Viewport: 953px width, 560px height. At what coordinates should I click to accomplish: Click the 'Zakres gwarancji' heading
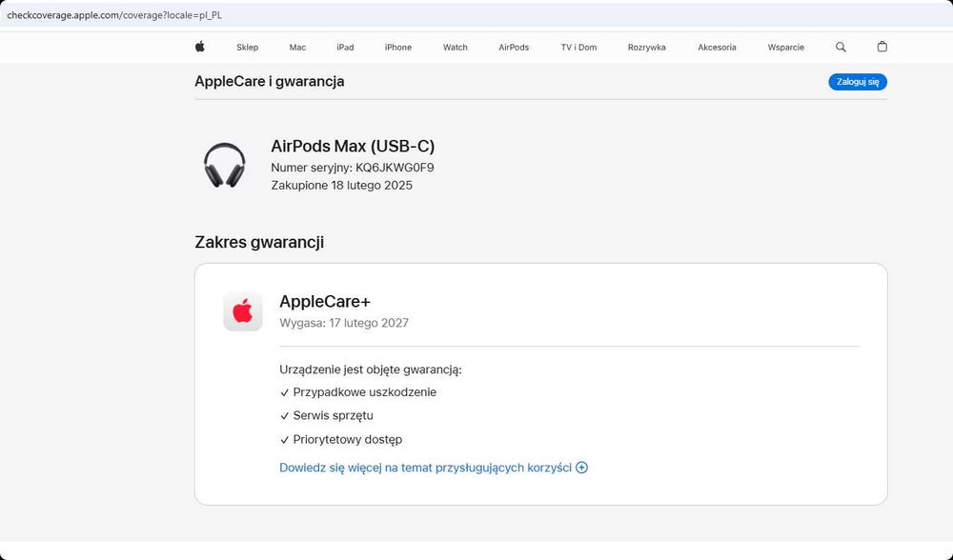pos(259,242)
